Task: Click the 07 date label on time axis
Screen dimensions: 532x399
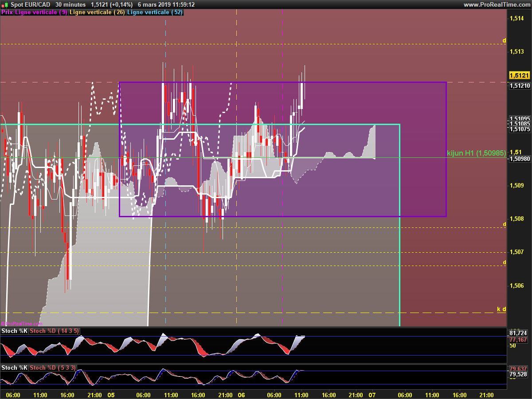Action: point(372,395)
